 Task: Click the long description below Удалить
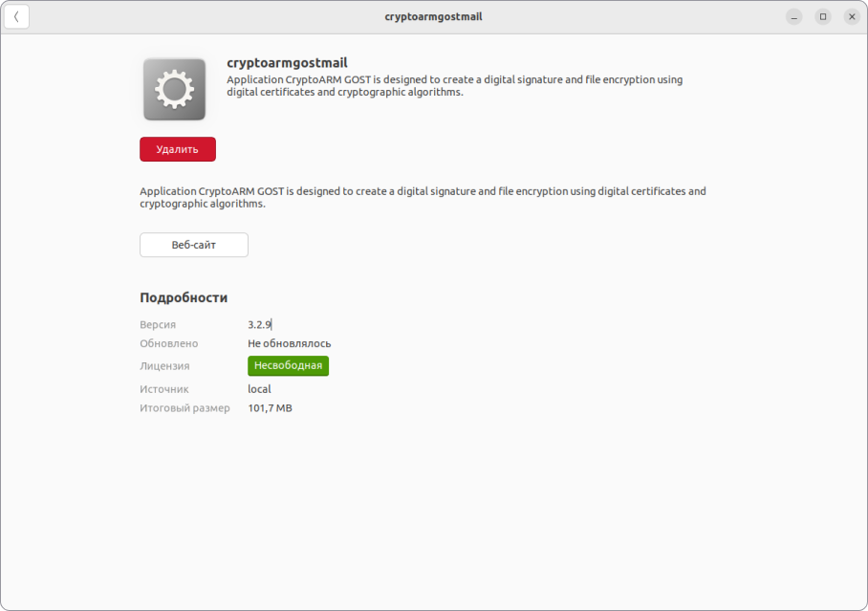423,197
